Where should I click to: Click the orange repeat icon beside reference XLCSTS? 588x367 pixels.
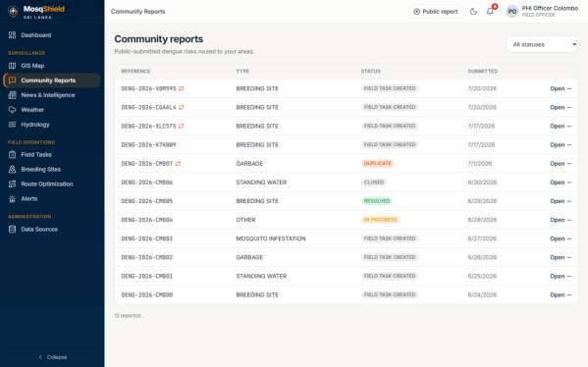(x=182, y=126)
